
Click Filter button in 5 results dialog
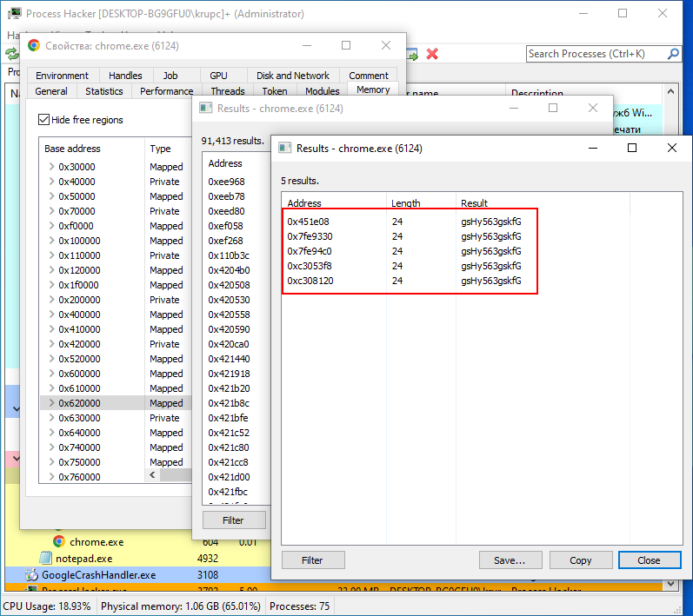[x=313, y=560]
